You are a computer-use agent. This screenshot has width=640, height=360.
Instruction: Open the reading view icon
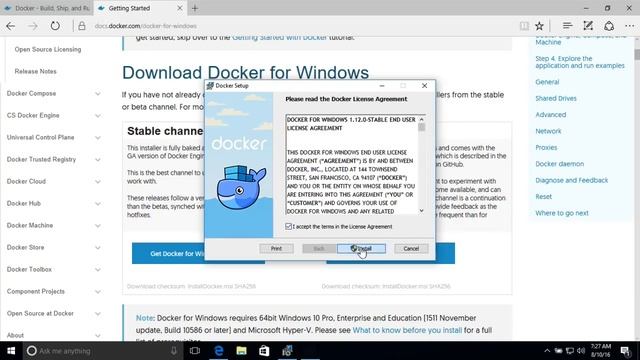[x=524, y=26]
